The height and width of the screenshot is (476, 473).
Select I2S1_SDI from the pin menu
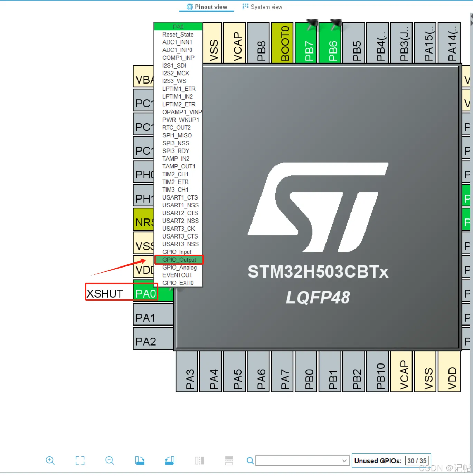(178, 66)
